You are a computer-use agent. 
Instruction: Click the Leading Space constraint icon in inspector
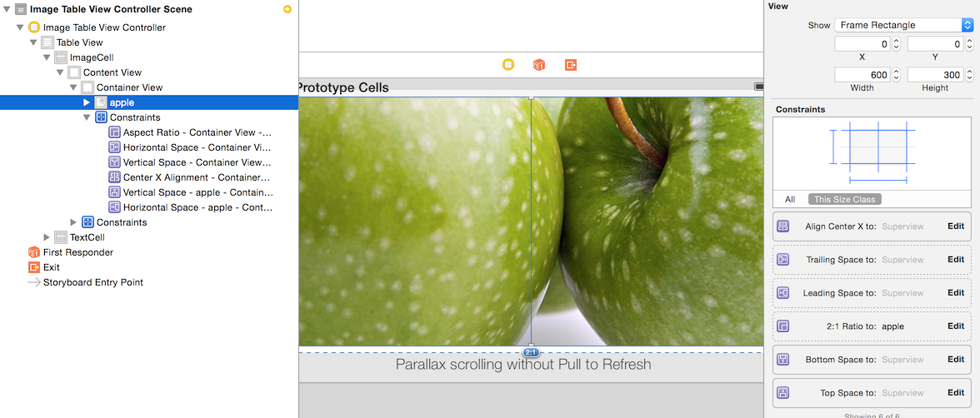click(x=783, y=292)
